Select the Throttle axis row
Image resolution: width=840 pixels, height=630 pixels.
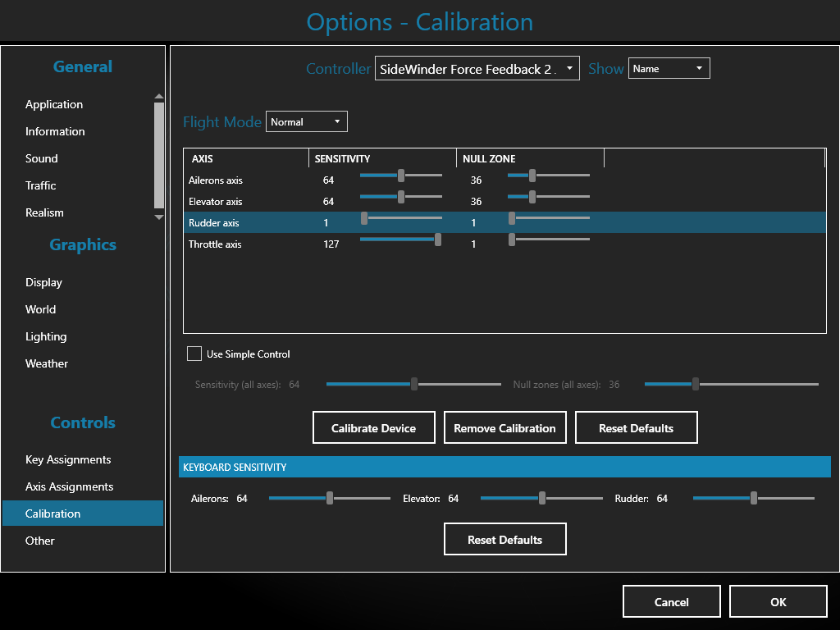pos(504,244)
